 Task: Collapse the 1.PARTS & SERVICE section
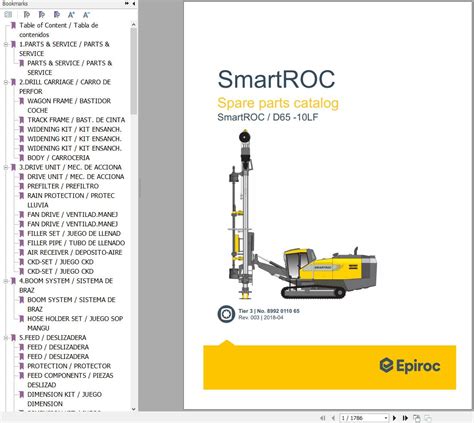pyautogui.click(x=6, y=44)
